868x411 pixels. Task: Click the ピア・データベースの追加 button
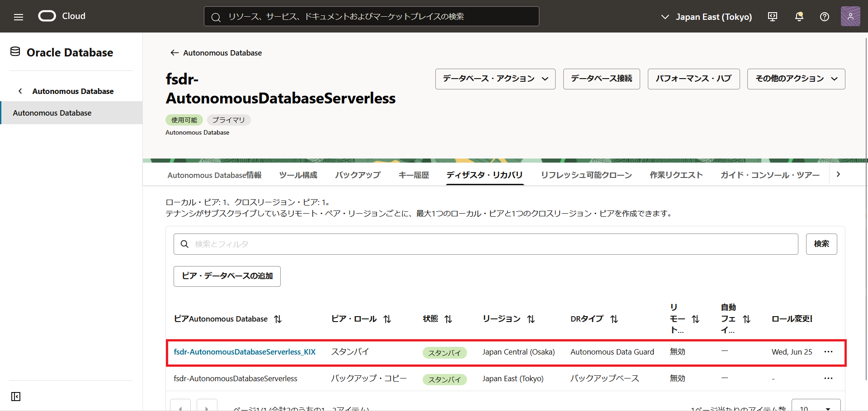point(227,276)
